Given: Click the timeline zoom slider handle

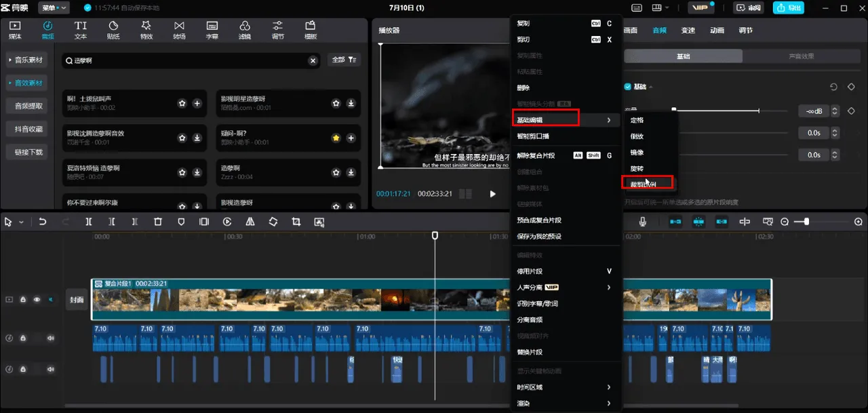Looking at the screenshot, I should 806,222.
